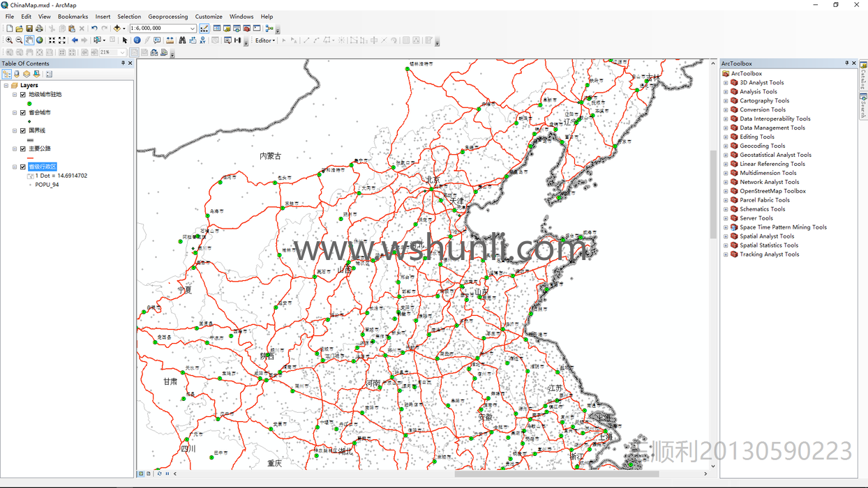Click the Fixed Zoom In icon

[52, 40]
